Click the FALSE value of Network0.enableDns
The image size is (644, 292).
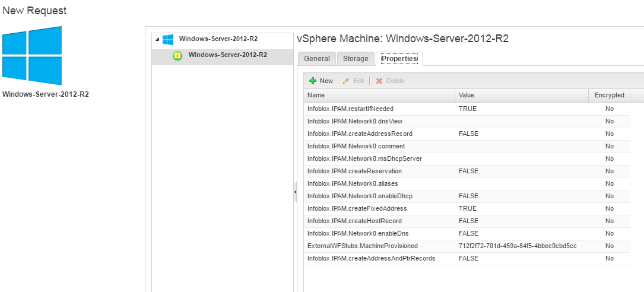pyautogui.click(x=469, y=234)
